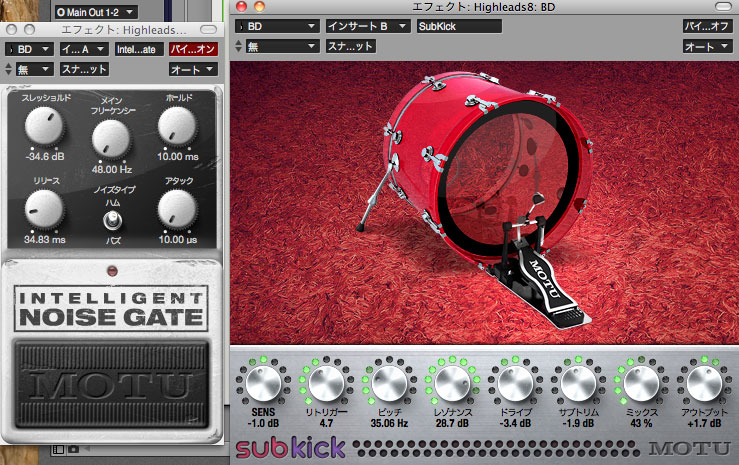Screen dimensions: 739x465
Task: Adjust the サブトリム knob in SubKick
Action: click(578, 383)
